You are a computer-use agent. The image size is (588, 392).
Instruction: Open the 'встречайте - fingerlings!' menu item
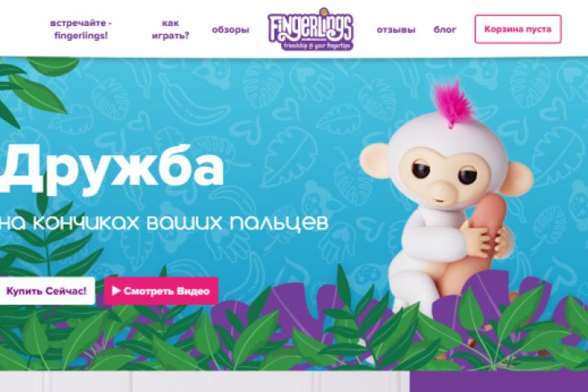(81, 29)
